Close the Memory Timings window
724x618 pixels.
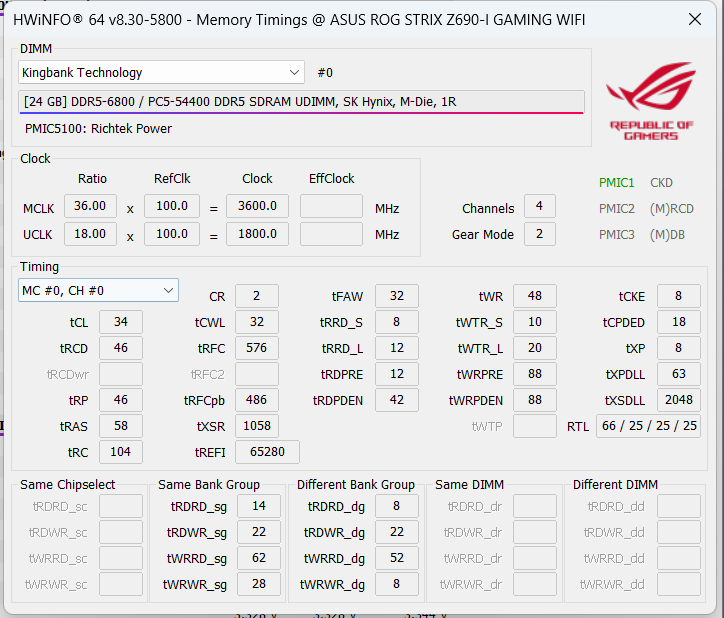click(x=694, y=19)
